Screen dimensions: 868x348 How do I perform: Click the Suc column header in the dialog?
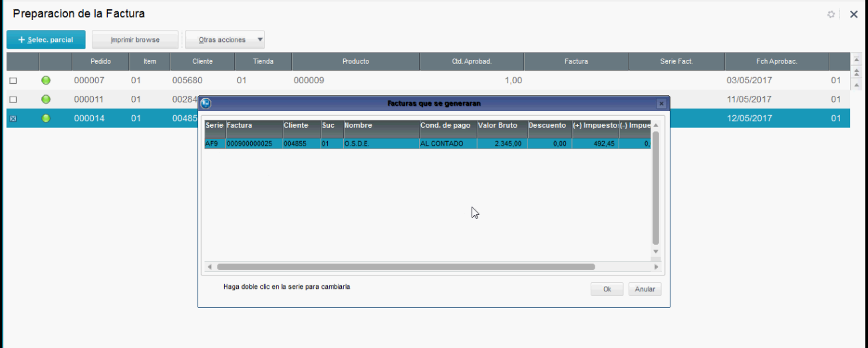point(332,128)
